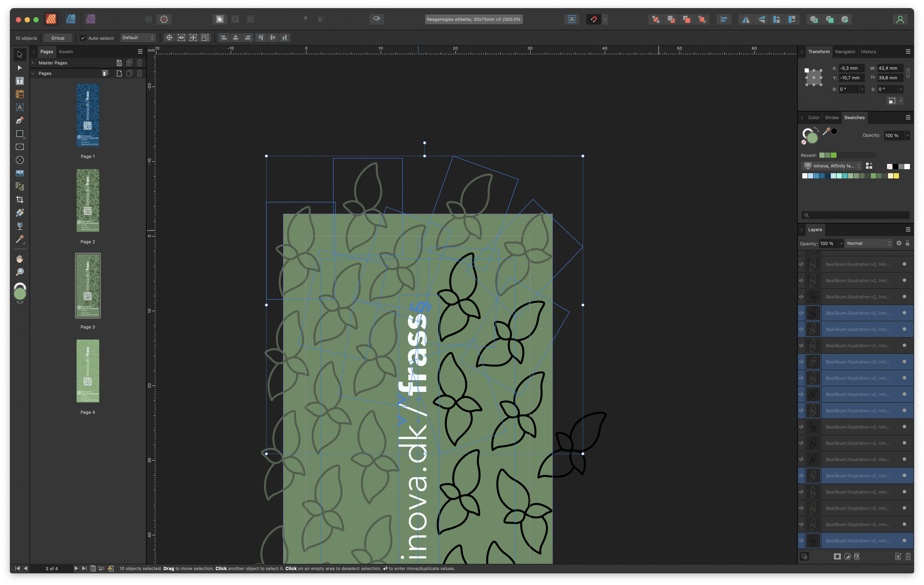Open the snapping options dropdown arrow
Viewport: 924px width, 585px height.
click(605, 19)
